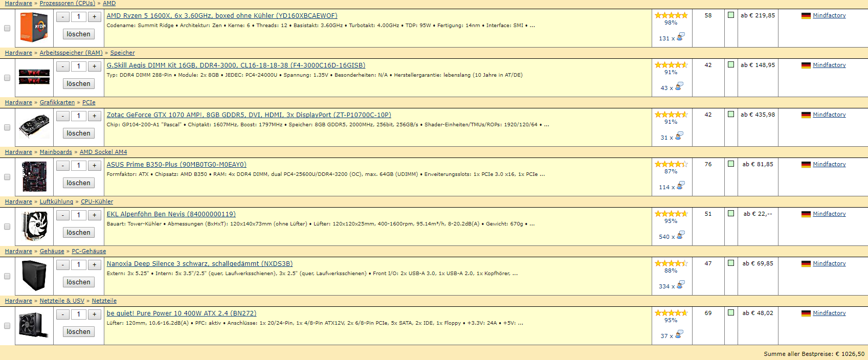Open the G.Skill RAM modules thumbnail
The width and height of the screenshot is (868, 360).
[34, 77]
